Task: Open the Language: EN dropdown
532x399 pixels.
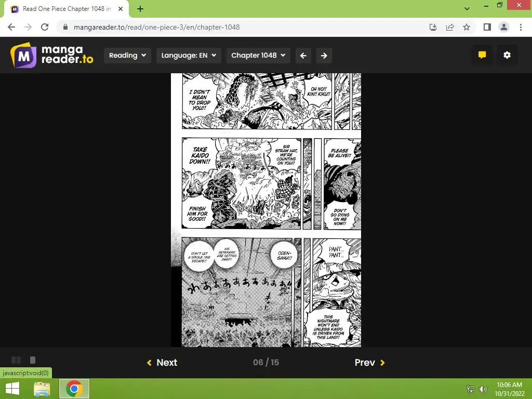Action: pos(189,55)
